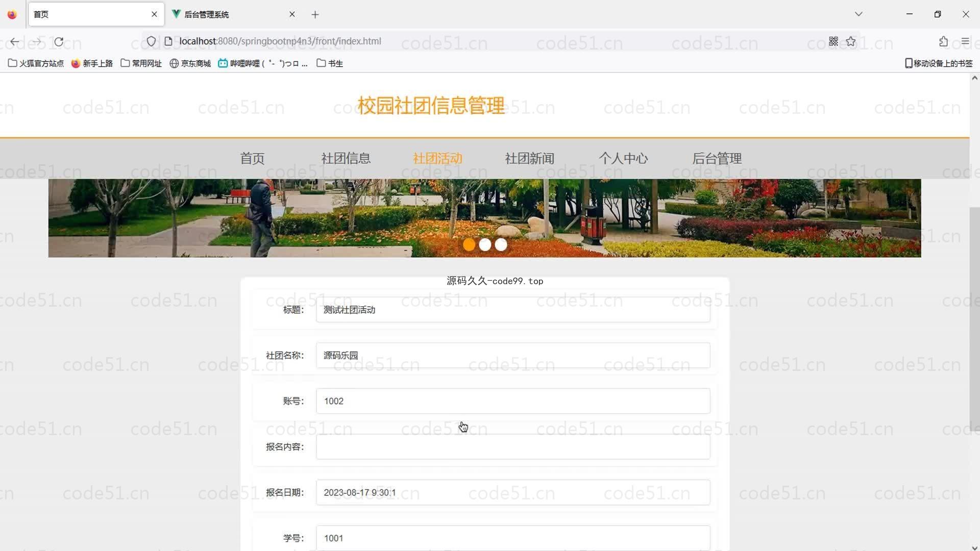Open the 社团活动 menu item
The image size is (980, 551).
pos(437,159)
